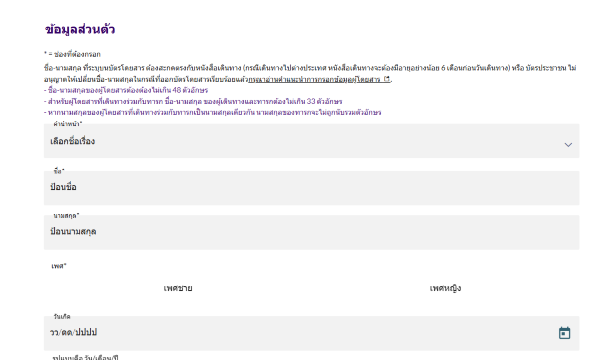Select เพศชาย gender option
Viewport: 608px width, 360px height.
tap(178, 288)
